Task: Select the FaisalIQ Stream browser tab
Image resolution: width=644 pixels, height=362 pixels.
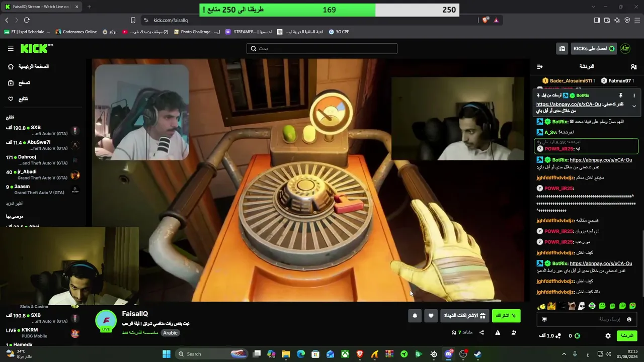Action: [x=41, y=7]
